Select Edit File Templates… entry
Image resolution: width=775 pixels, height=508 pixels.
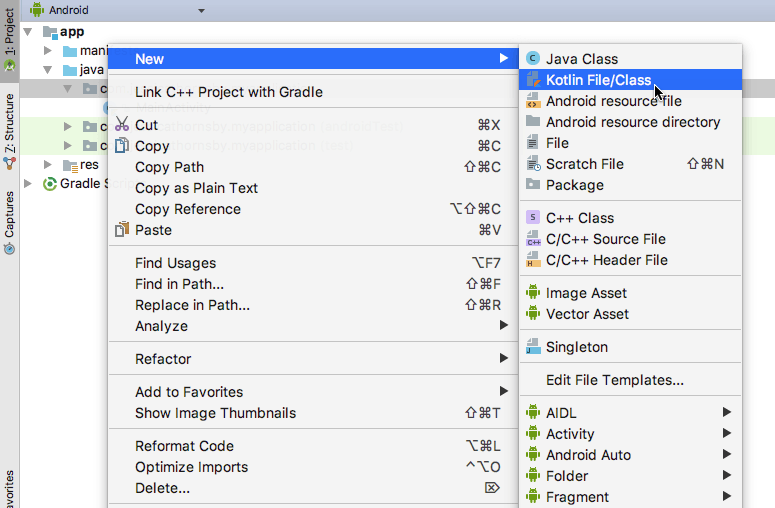[615, 380]
